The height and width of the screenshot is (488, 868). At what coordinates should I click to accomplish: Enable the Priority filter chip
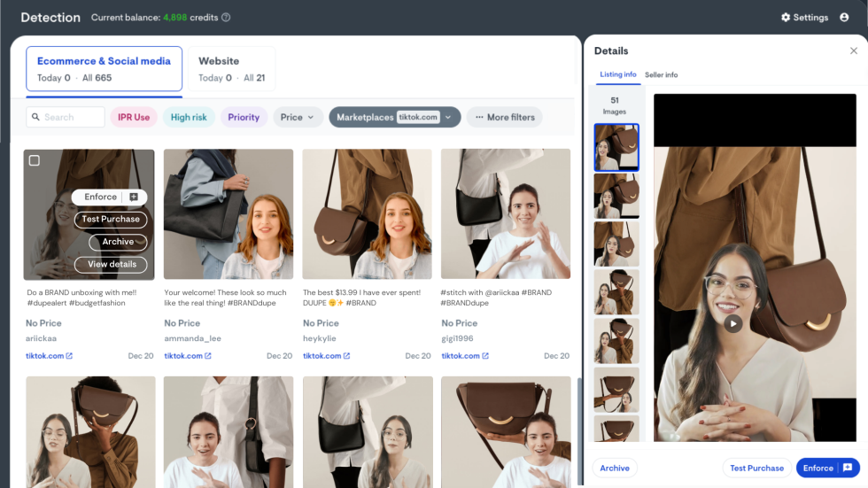244,117
